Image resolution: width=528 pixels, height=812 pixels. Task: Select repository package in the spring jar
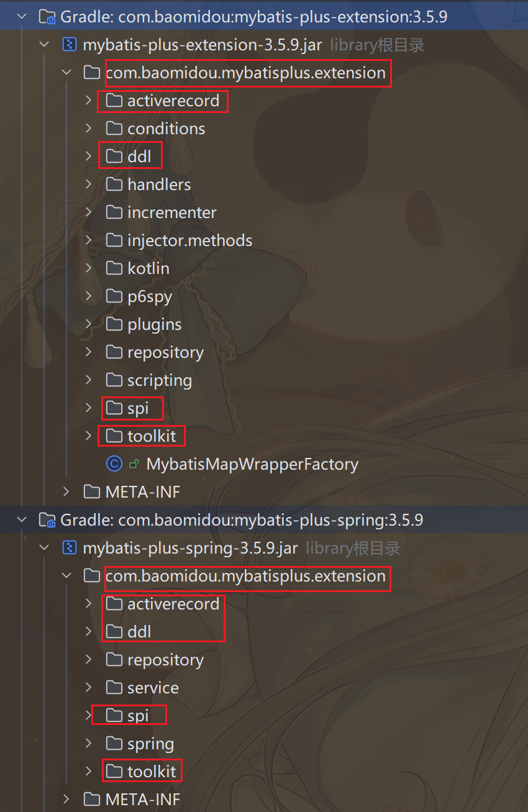click(165, 660)
